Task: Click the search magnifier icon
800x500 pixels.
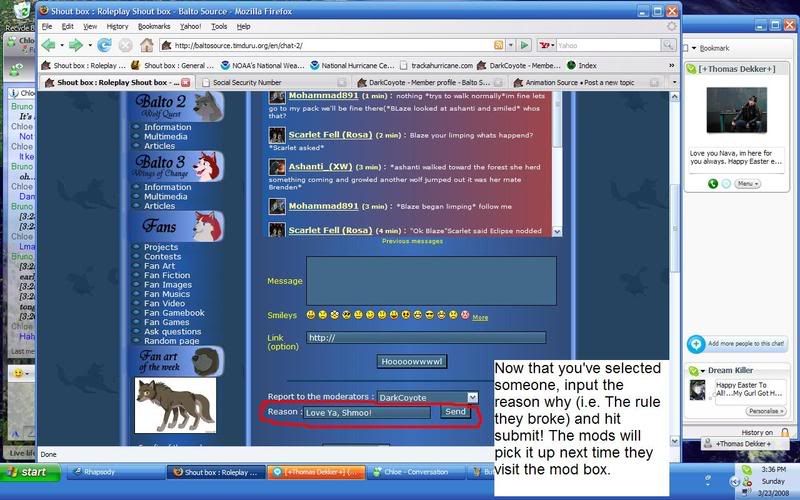Action: (668, 45)
